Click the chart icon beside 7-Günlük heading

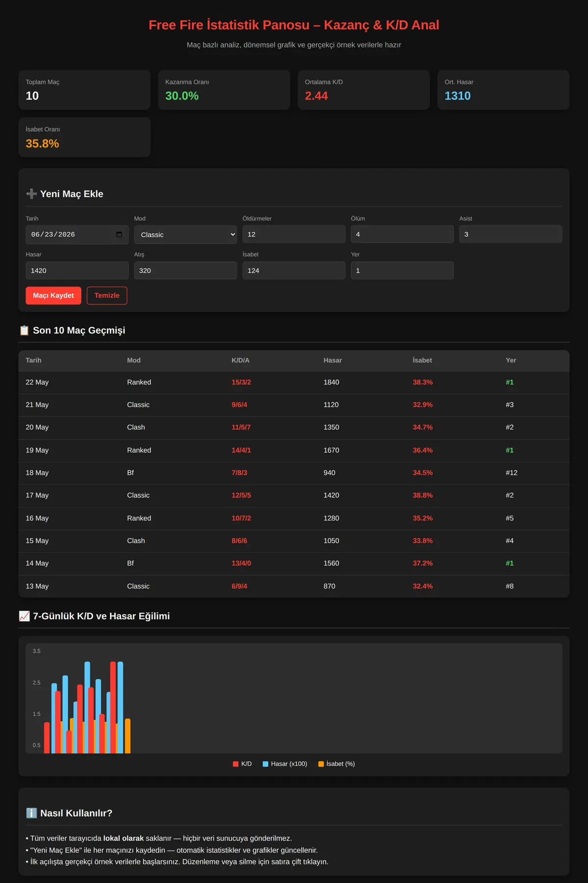coord(24,616)
